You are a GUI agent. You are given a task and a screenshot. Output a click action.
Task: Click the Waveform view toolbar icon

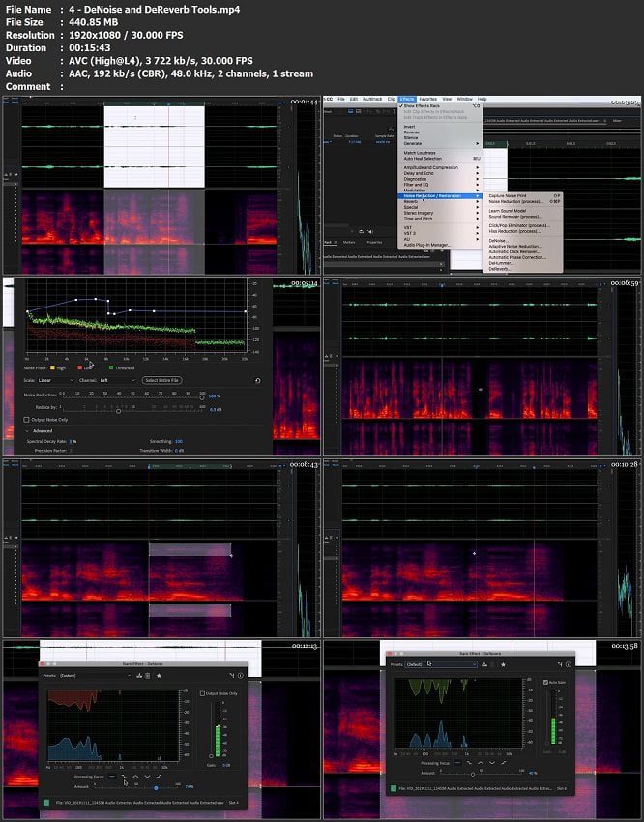(351, 111)
